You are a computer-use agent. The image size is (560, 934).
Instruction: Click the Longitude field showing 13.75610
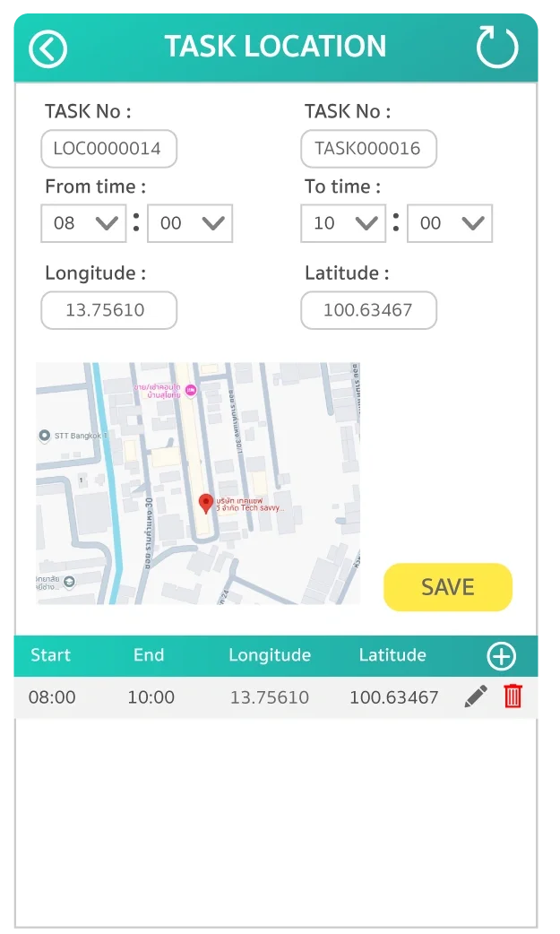(108, 310)
